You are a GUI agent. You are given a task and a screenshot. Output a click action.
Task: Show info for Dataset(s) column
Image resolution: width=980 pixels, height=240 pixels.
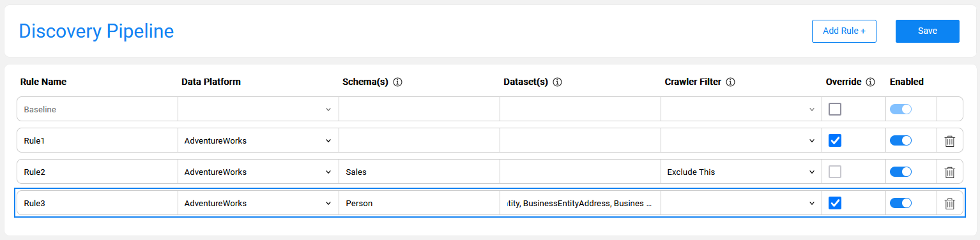tap(557, 82)
